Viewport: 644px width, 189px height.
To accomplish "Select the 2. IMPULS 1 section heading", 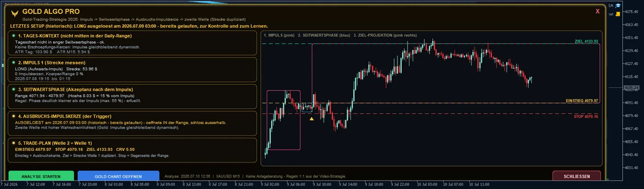I will click(x=51, y=62).
